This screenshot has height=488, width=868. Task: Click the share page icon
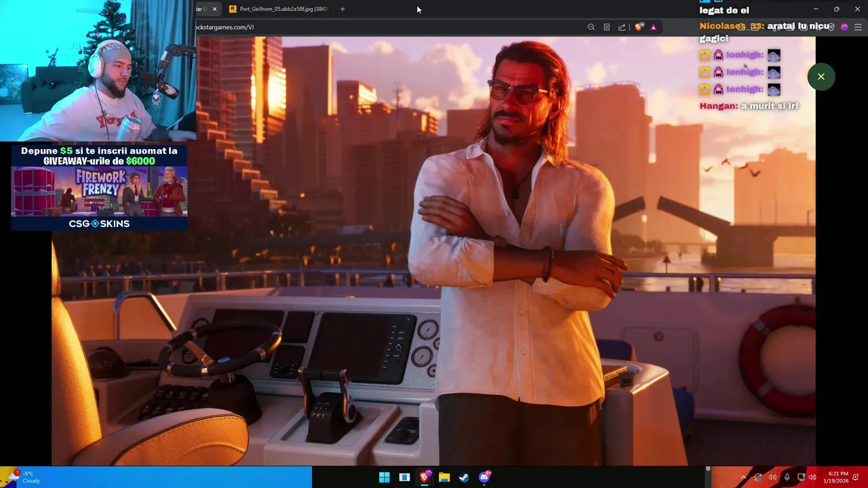pyautogui.click(x=622, y=27)
